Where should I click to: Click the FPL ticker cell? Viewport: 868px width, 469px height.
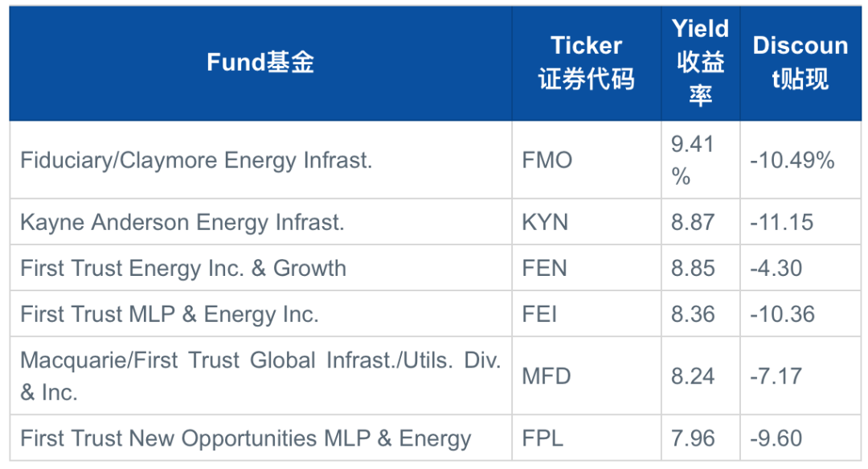pyautogui.click(x=587, y=438)
